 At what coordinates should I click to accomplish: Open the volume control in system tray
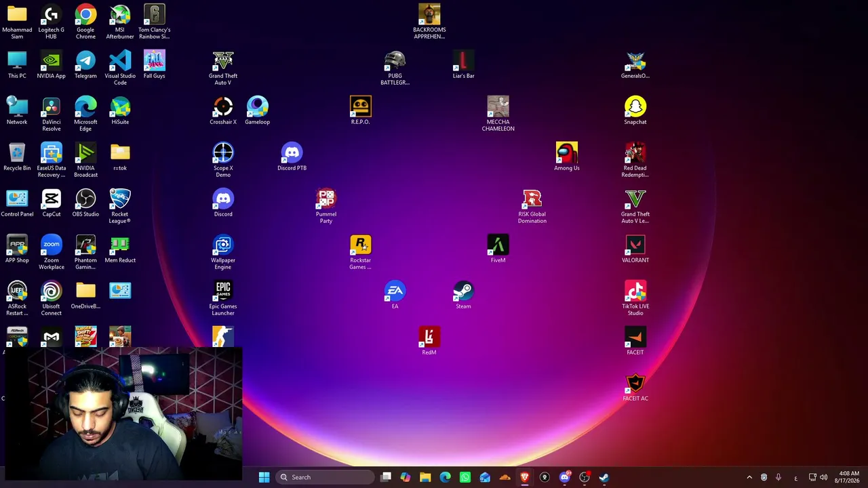[x=824, y=477]
